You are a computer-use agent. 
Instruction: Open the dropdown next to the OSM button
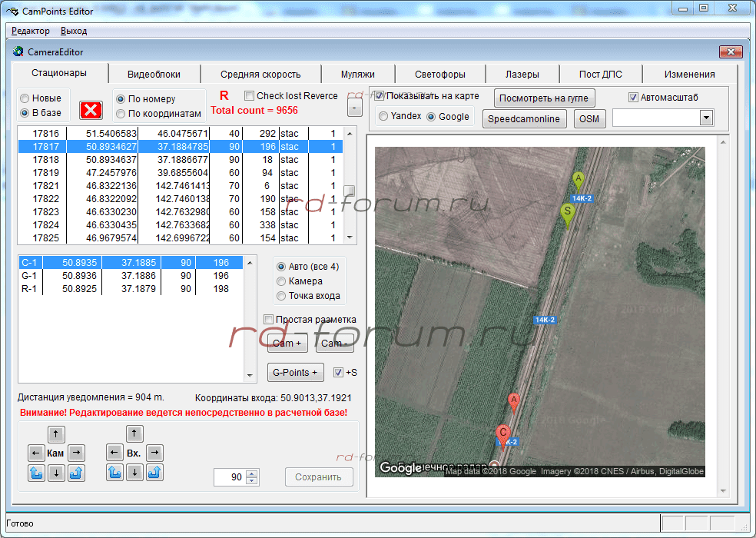(x=706, y=118)
